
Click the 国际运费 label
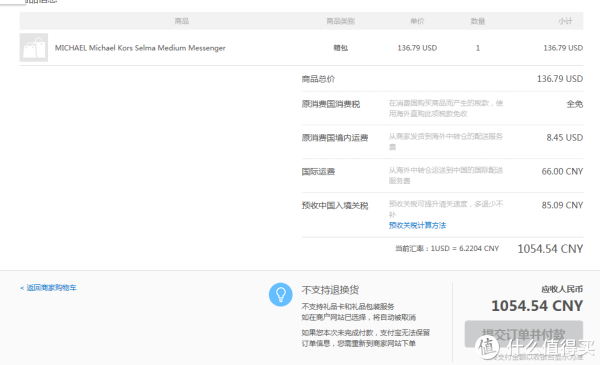[318, 172]
